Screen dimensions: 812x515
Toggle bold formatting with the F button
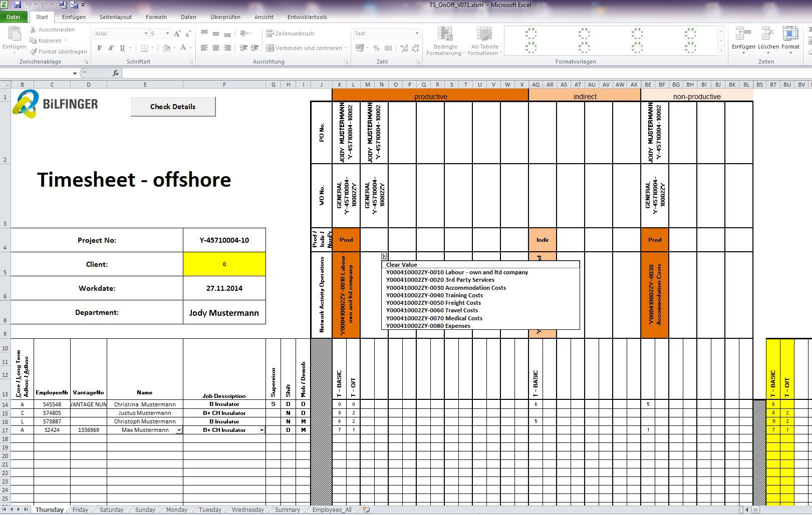[x=99, y=48]
